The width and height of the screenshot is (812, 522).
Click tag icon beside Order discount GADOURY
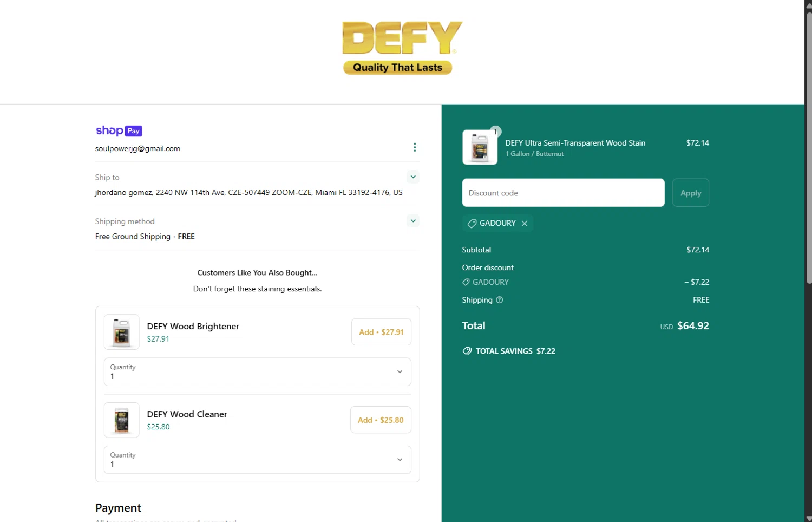pos(466,282)
